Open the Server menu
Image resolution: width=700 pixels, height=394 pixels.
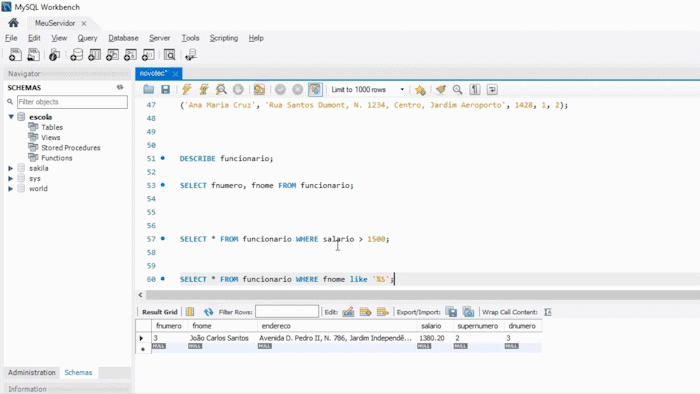[x=159, y=38]
